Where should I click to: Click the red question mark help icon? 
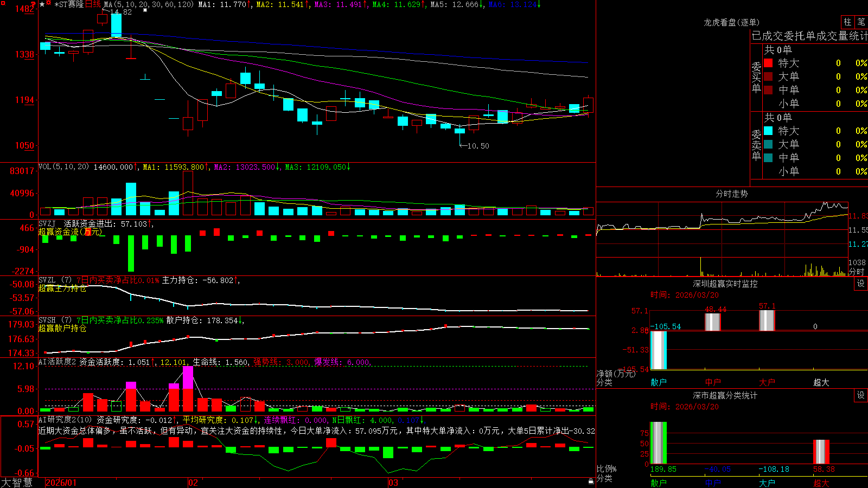(x=33, y=4)
